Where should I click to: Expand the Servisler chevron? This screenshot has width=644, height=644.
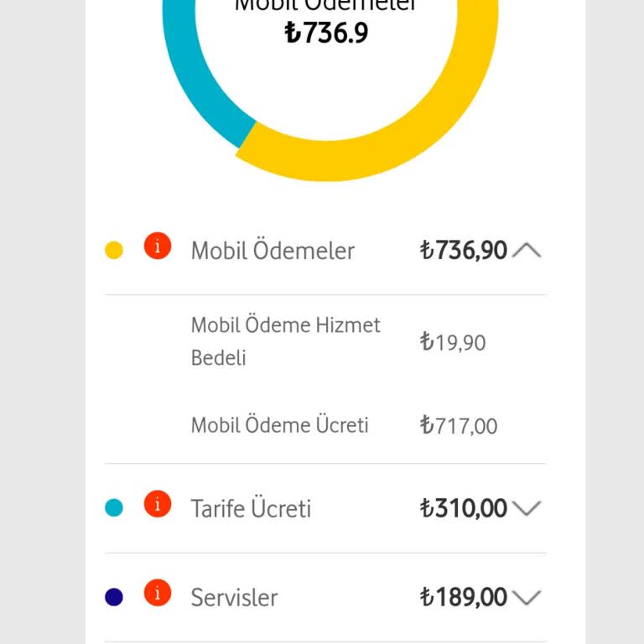coord(527,597)
